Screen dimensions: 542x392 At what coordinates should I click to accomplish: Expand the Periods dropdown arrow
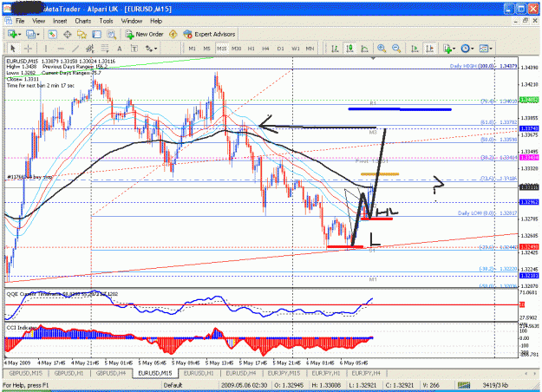(x=472, y=49)
